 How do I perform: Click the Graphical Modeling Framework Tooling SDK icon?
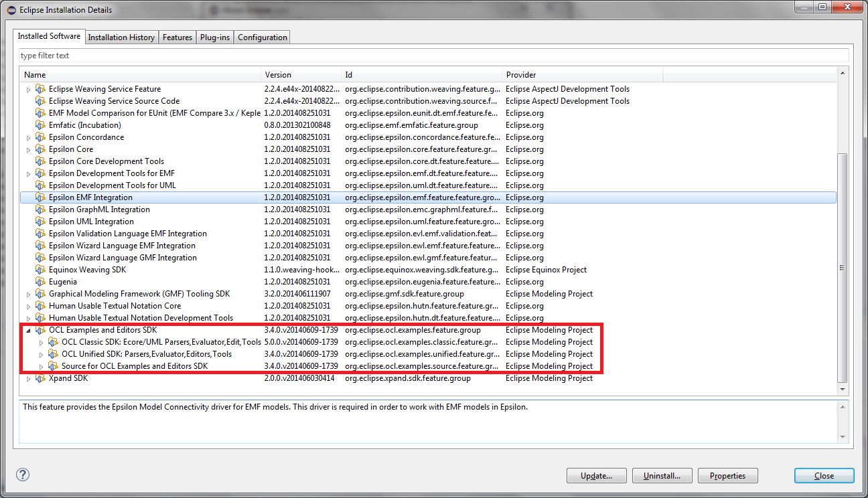tap(41, 294)
